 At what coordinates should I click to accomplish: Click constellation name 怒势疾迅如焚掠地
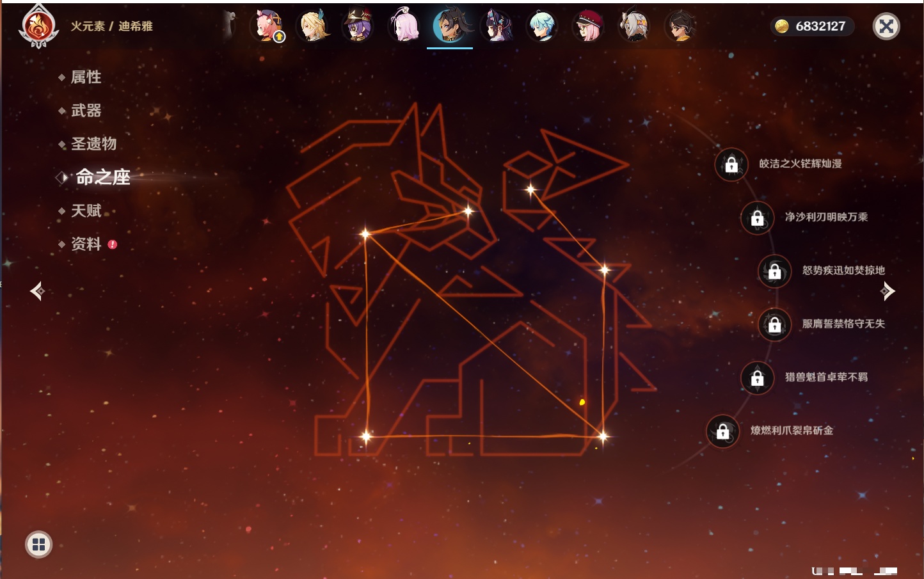844,270
